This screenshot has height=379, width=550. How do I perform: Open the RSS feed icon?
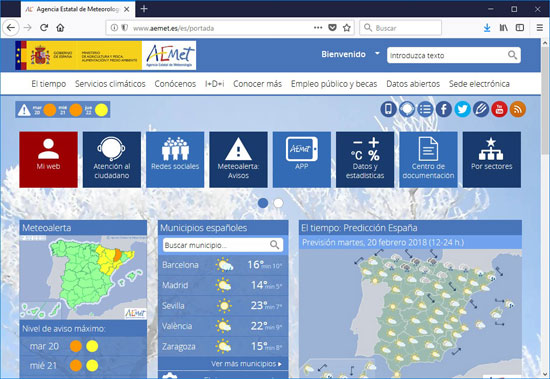[x=518, y=109]
